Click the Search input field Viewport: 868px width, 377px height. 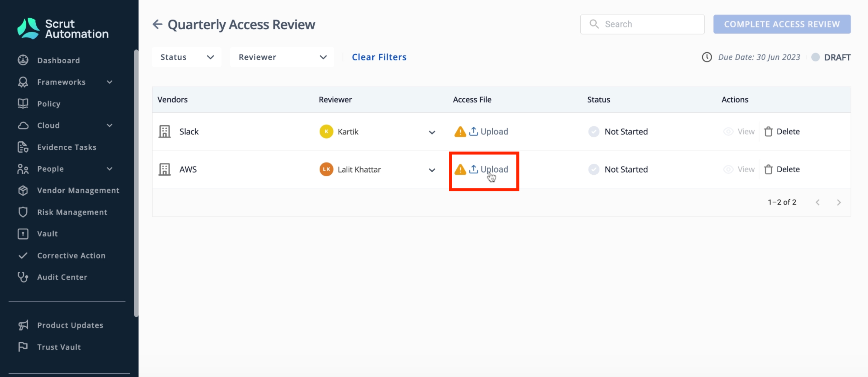(x=642, y=24)
